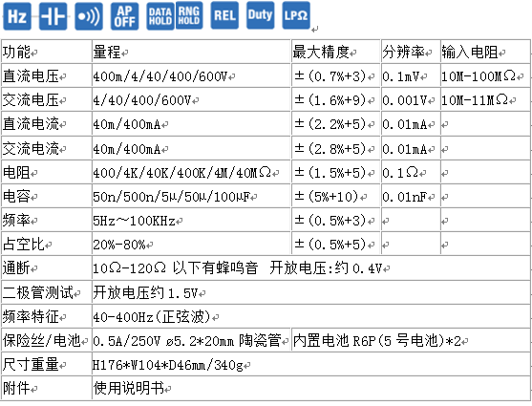Click the DATA HOLD icon

tap(160, 16)
